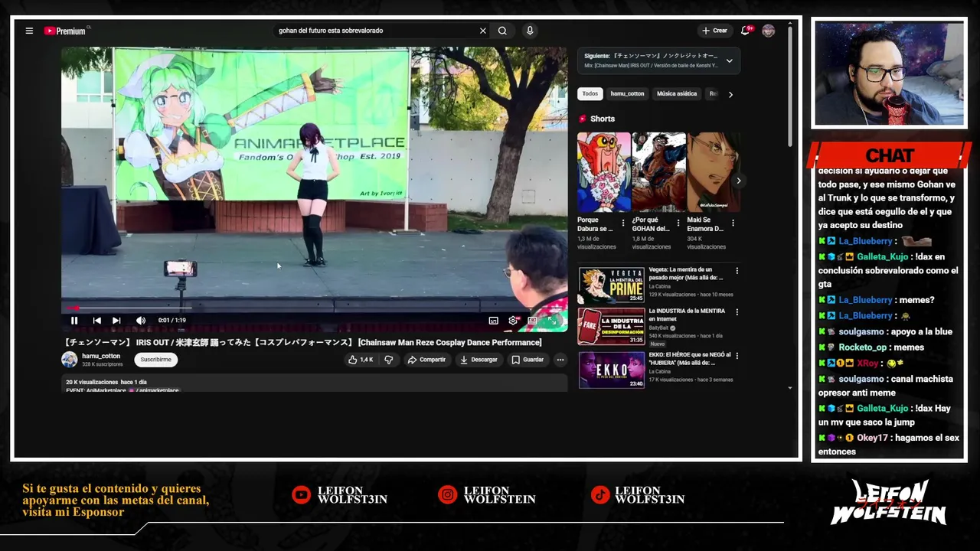This screenshot has height=551, width=980.
Task: Click YouTube Leifon Wolfst3in overlay icon
Action: pos(301,495)
